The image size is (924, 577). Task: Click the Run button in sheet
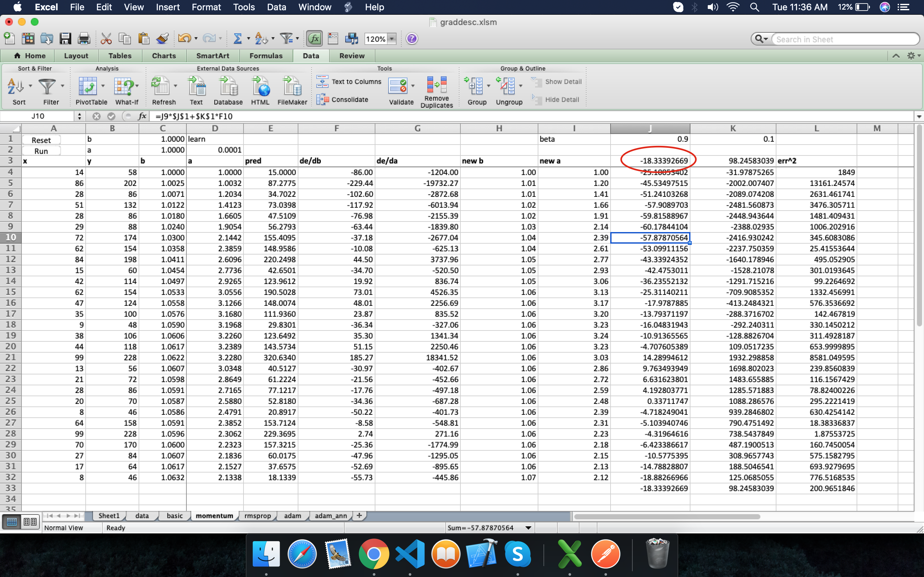(41, 151)
